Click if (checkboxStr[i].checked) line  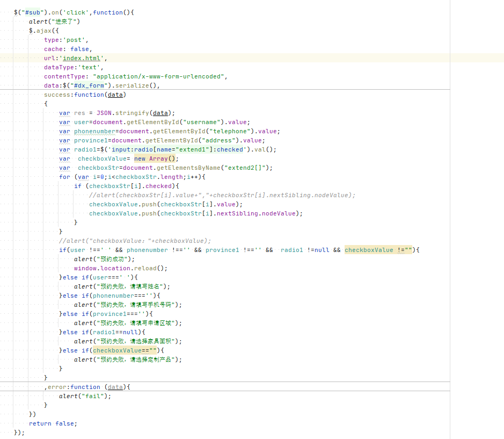click(127, 186)
